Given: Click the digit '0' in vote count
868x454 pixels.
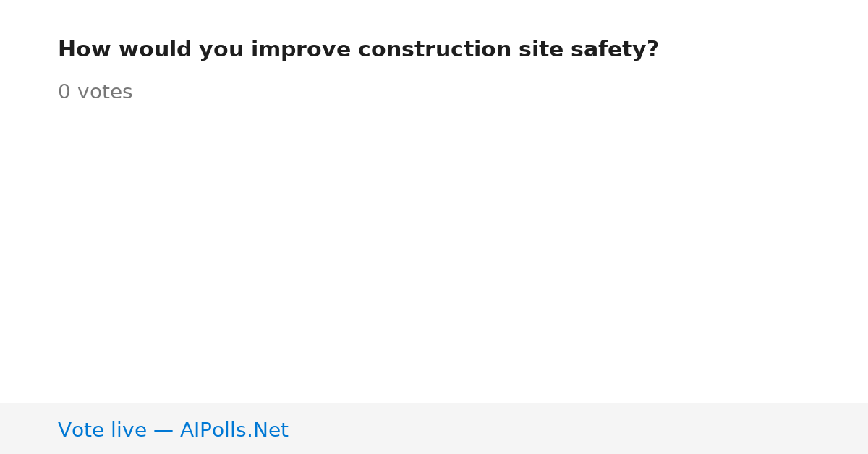Looking at the screenshot, I should (64, 93).
